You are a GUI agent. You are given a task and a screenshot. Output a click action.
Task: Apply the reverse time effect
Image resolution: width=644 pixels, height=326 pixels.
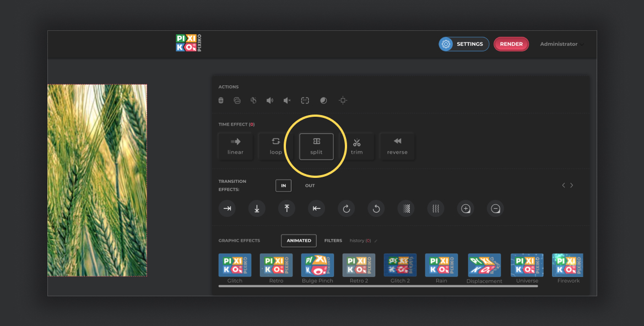[x=397, y=146]
